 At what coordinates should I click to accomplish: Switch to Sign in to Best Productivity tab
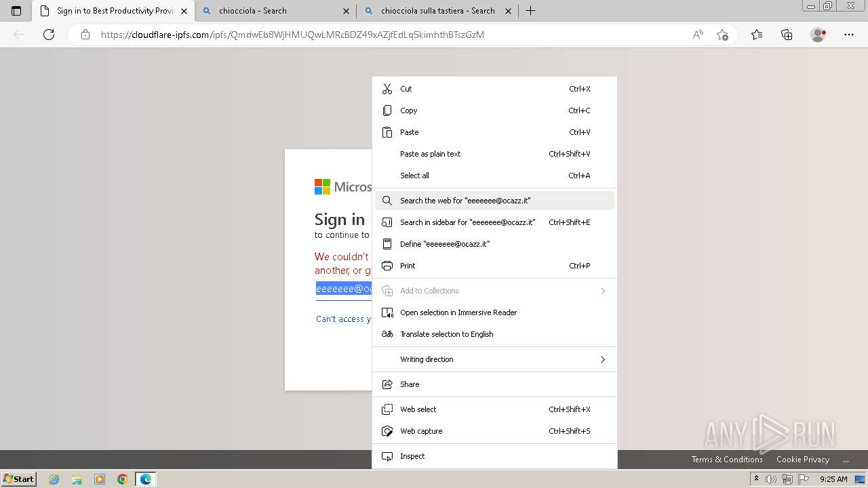(x=113, y=11)
